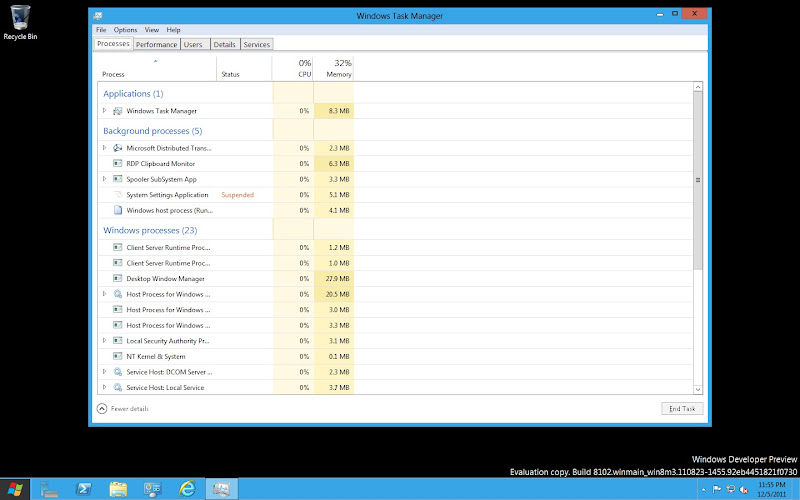Switch to the Users tab

pyautogui.click(x=194, y=44)
